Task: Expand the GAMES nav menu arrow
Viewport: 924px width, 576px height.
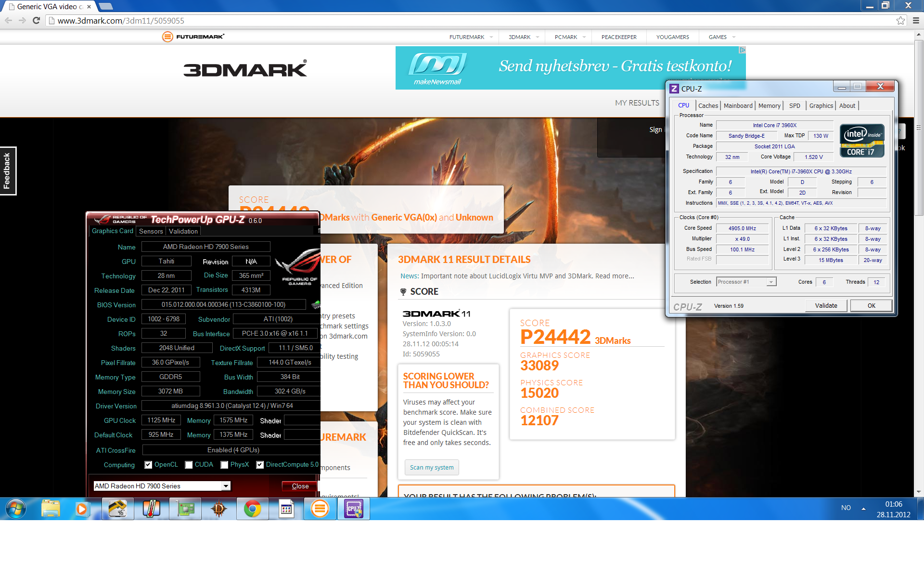Action: pyautogui.click(x=734, y=37)
